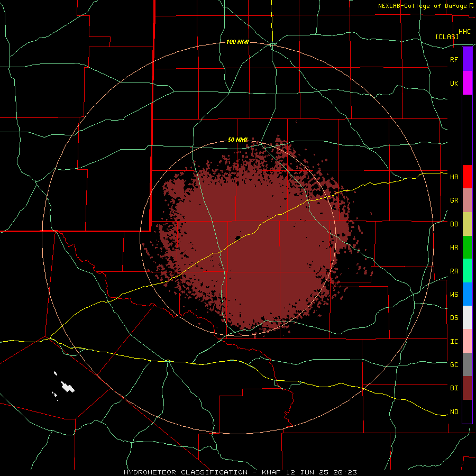The image size is (476, 476).
Task: Click the ND legend label
Action: click(x=454, y=412)
